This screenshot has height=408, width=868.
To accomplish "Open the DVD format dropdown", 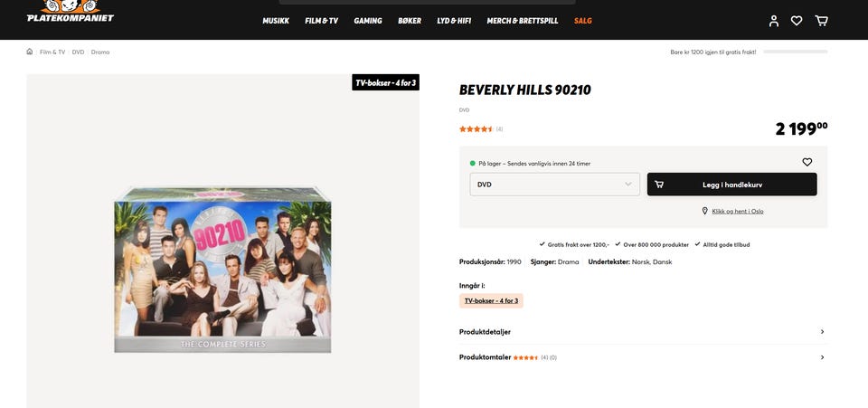I will [554, 185].
